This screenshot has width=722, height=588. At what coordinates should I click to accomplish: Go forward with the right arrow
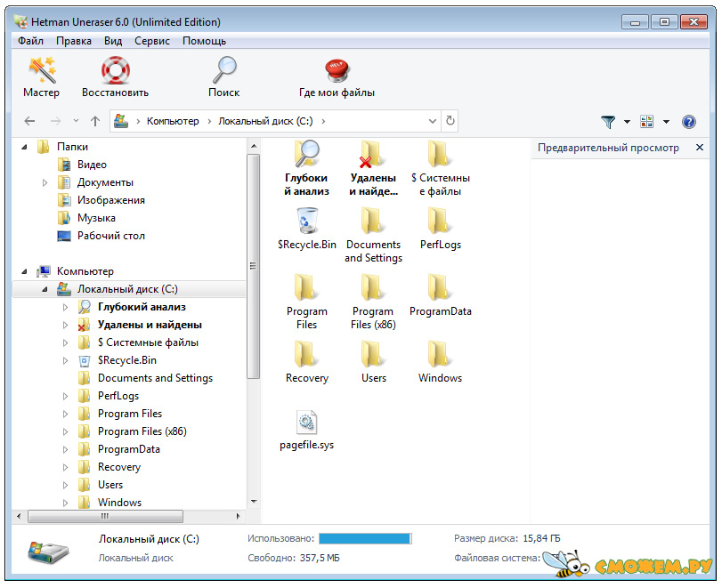click(56, 121)
